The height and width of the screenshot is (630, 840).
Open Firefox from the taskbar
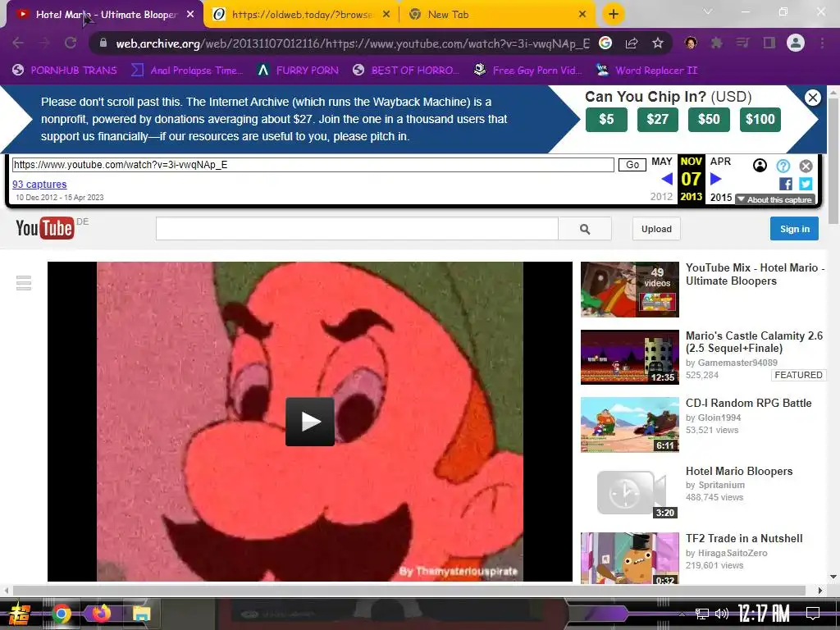[101, 613]
